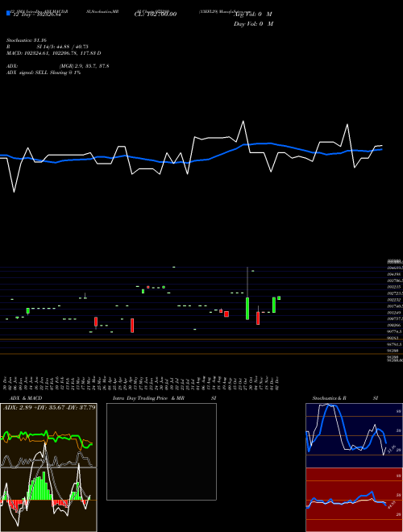The height and width of the screenshot is (532, 403).
Task: Click the 31.16 stochastic value tag
Action: pos(391,448)
